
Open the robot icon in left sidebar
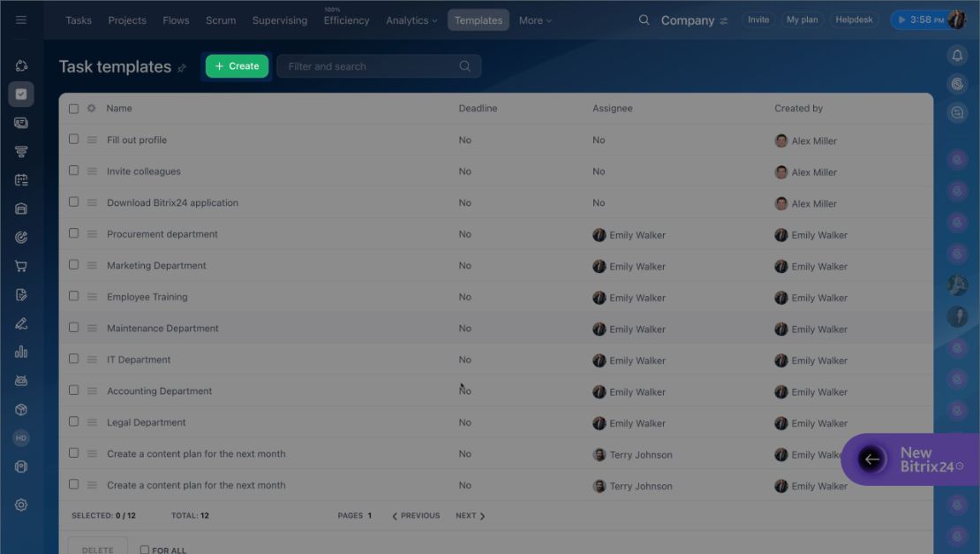[20, 380]
